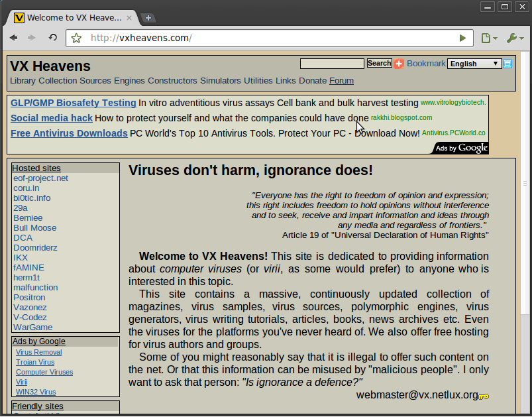The height and width of the screenshot is (417, 532).
Task: Open DCA hosted site
Action: [x=23, y=238]
